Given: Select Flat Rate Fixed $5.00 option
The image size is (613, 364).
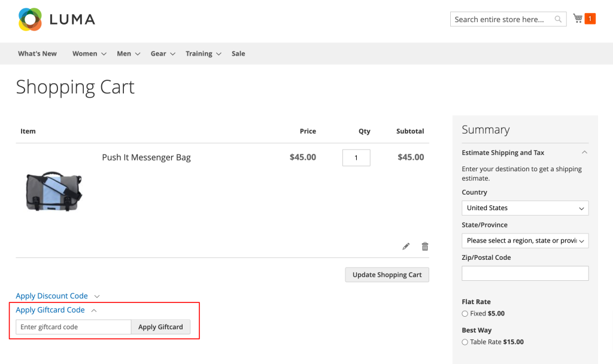Looking at the screenshot, I should [465, 314].
